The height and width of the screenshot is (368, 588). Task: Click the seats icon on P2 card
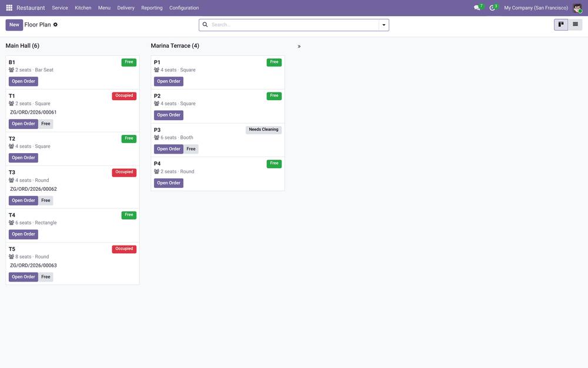[x=156, y=103]
